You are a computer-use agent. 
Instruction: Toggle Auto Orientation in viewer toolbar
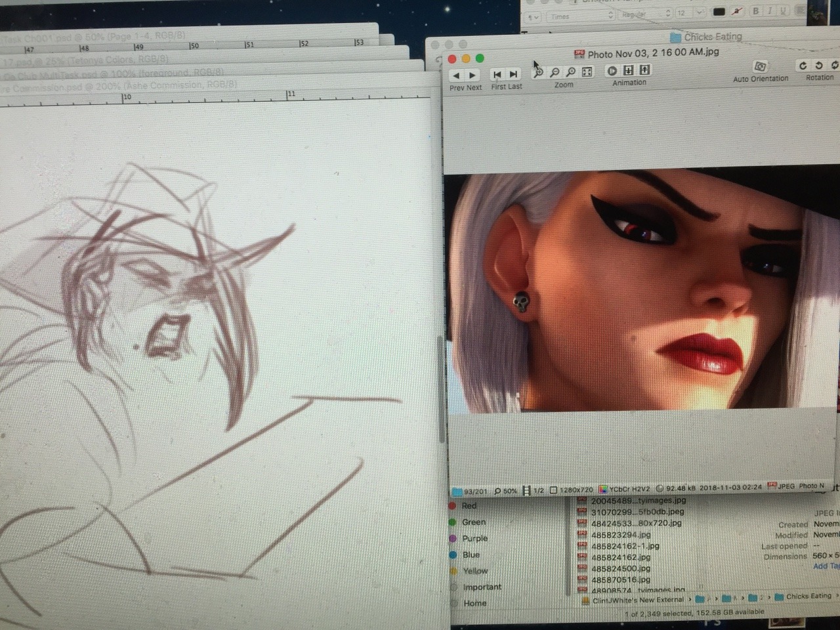point(760,66)
